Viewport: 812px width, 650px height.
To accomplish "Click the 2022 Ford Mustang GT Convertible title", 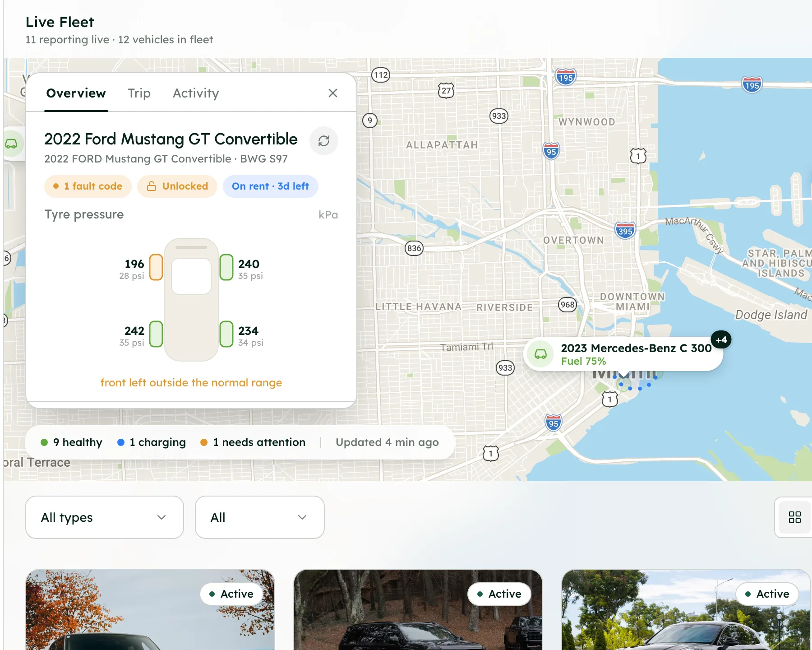I will pyautogui.click(x=171, y=139).
